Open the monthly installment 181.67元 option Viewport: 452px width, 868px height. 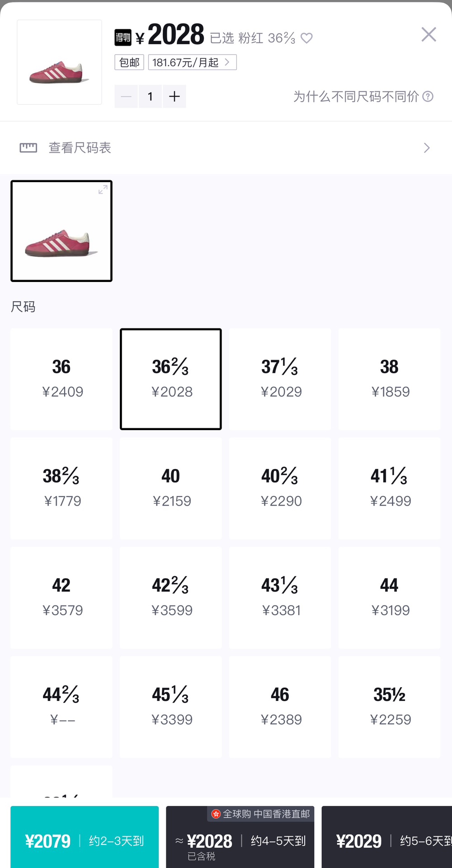click(192, 62)
